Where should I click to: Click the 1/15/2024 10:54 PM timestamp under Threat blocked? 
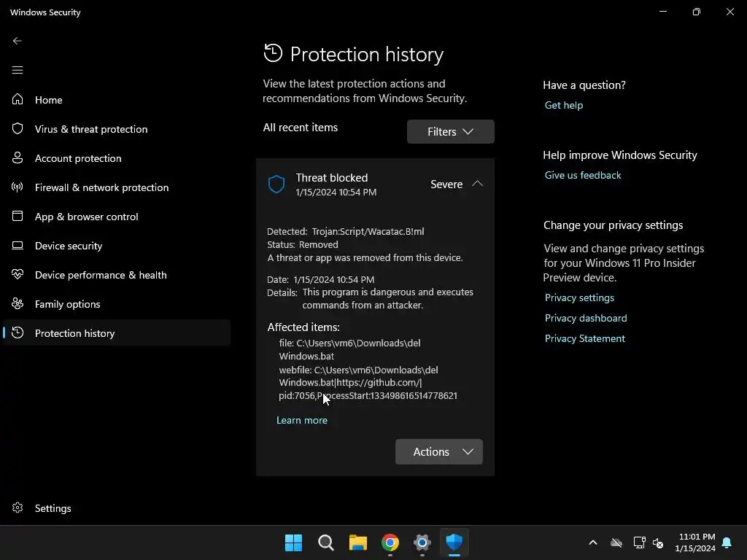(x=336, y=192)
